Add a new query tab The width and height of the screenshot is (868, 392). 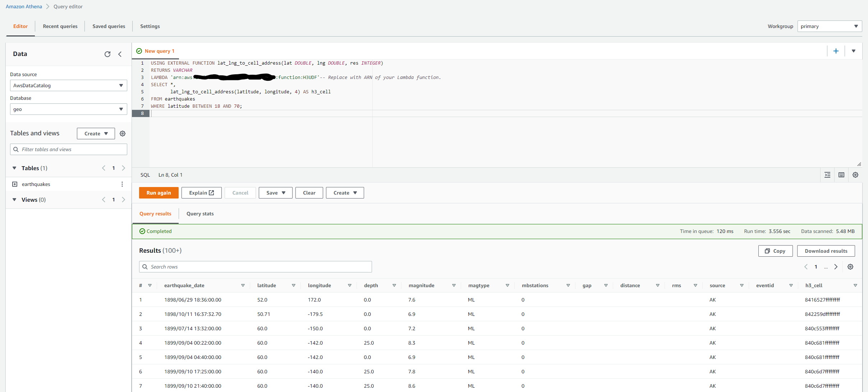point(836,51)
